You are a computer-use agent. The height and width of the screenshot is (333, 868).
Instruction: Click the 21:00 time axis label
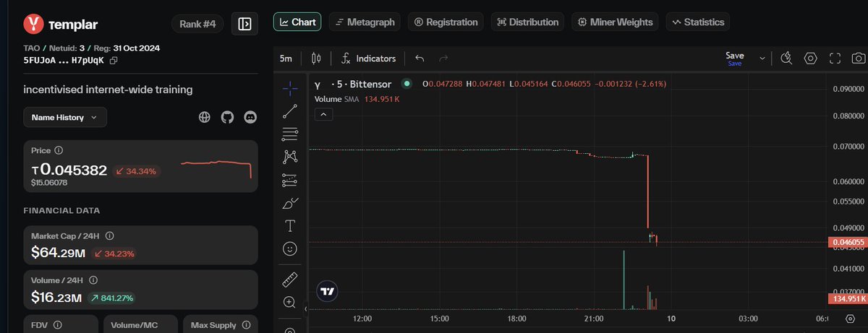pyautogui.click(x=593, y=318)
